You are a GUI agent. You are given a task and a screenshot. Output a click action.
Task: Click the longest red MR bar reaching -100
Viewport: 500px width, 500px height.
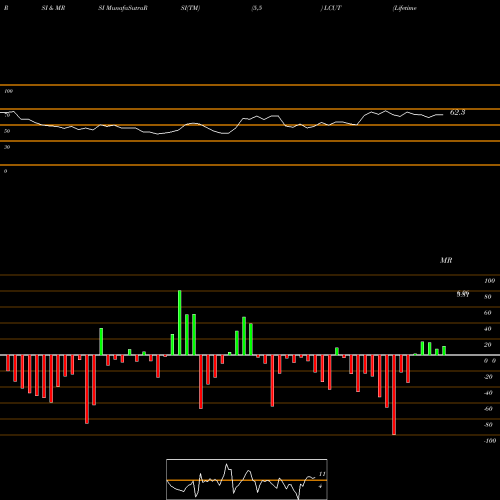[x=394, y=395]
